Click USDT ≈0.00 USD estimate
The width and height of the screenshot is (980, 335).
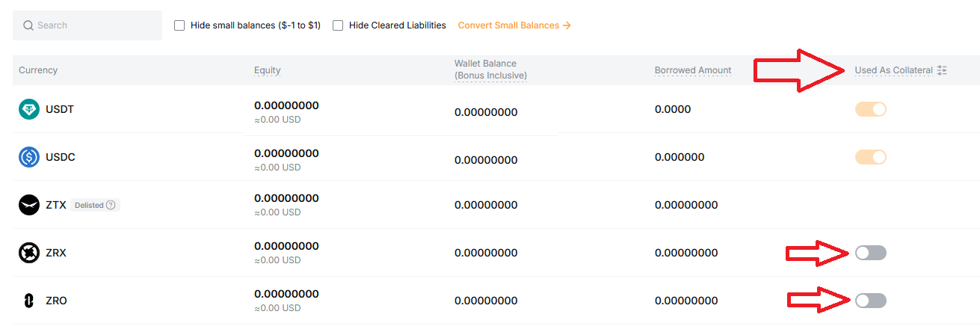point(277,120)
